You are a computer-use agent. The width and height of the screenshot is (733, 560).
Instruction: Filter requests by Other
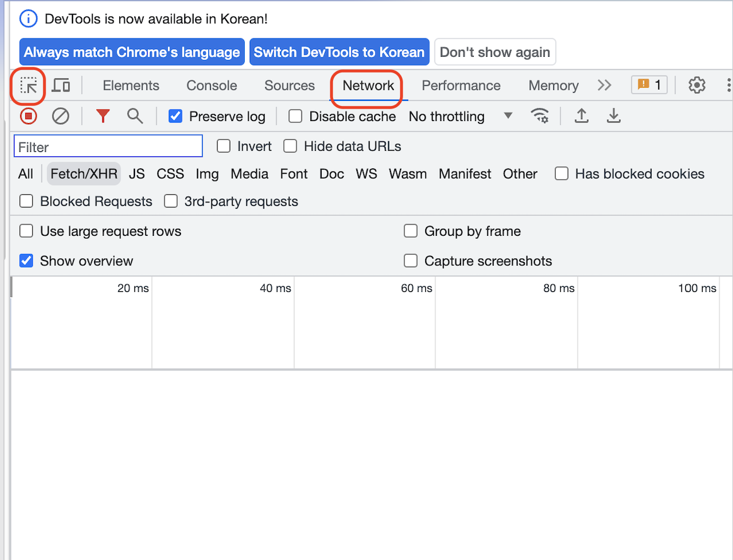(520, 174)
